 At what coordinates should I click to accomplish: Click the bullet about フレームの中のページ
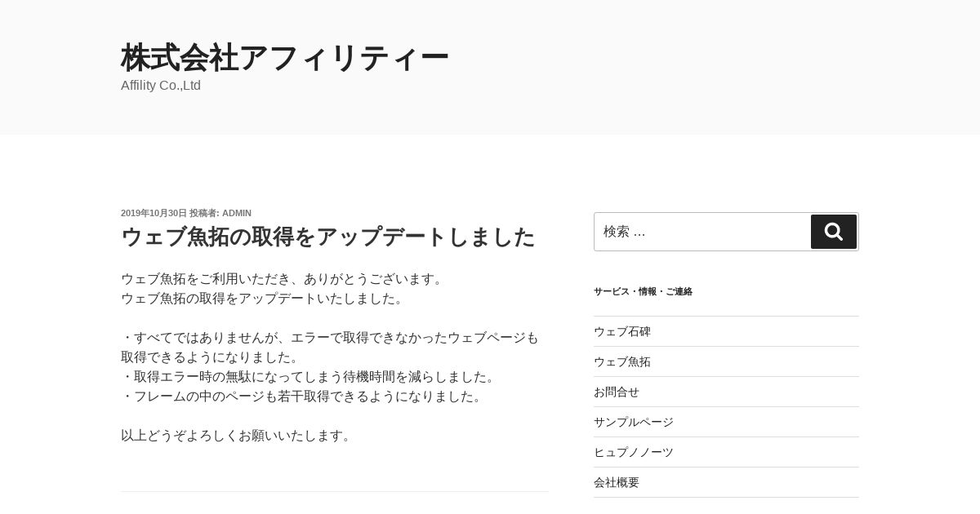304,397
